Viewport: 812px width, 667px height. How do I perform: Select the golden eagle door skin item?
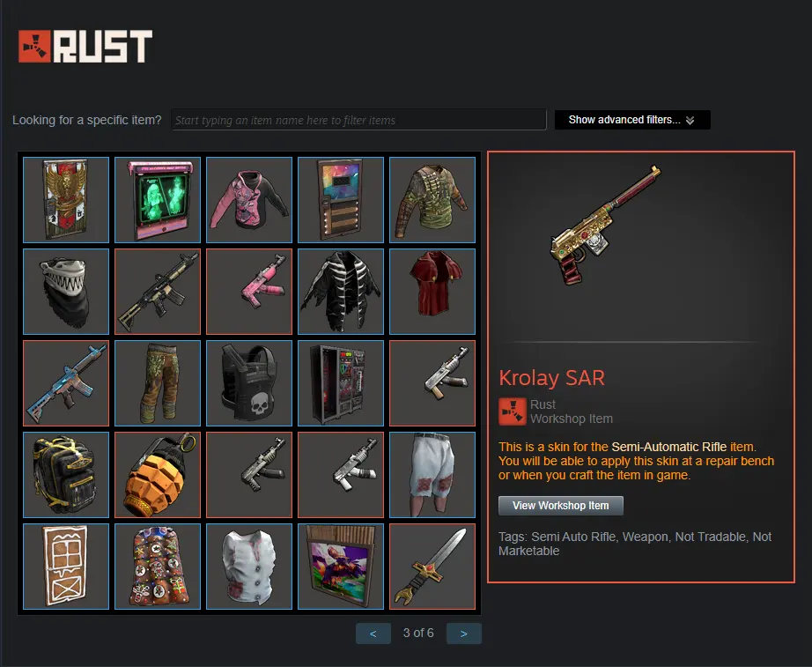[66, 199]
